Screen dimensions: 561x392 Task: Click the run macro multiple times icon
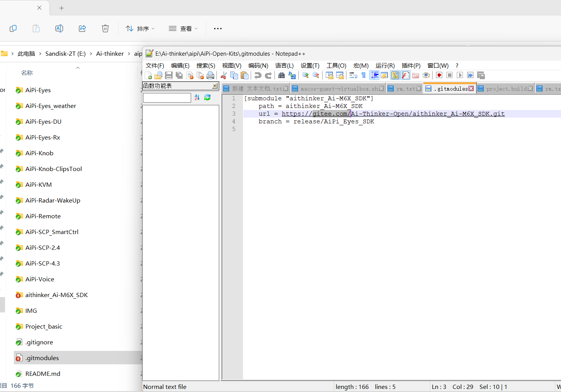(x=470, y=75)
